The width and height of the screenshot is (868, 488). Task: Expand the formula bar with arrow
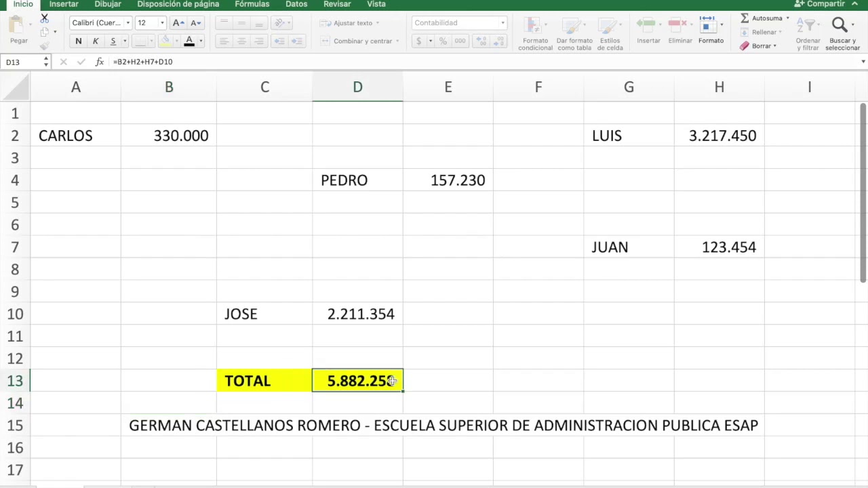click(863, 62)
